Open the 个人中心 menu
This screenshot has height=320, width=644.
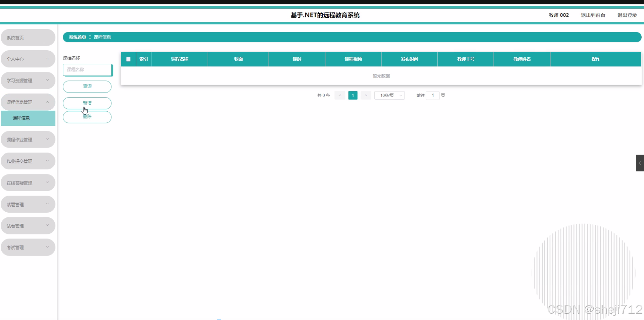[x=28, y=59]
